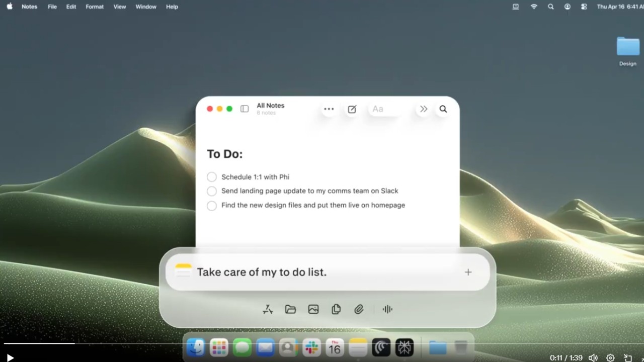This screenshot has width=644, height=362.
Task: Check off Find the new design files
Action: click(212, 206)
